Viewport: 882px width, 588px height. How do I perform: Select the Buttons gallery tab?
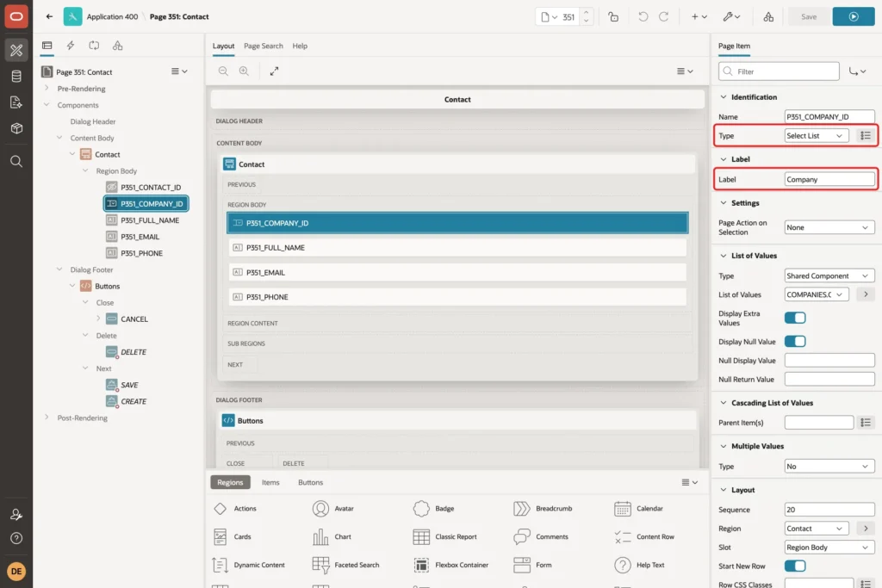(310, 482)
